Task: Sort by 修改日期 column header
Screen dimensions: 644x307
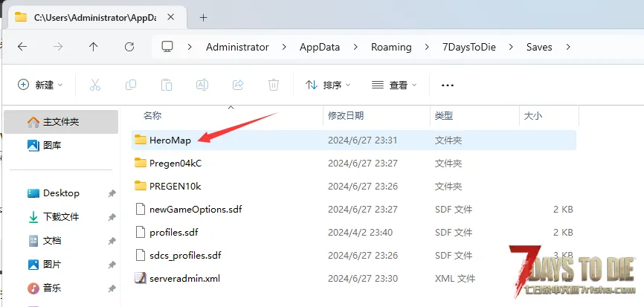Action: (346, 116)
